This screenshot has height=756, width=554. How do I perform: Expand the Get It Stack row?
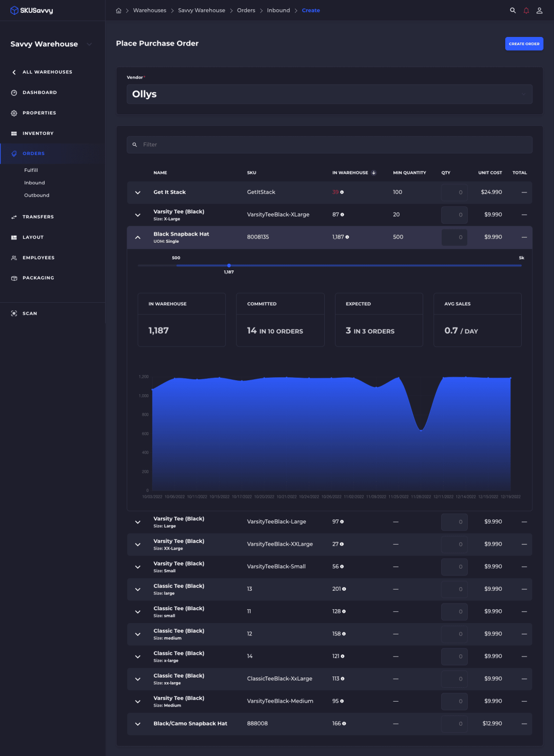tap(138, 192)
